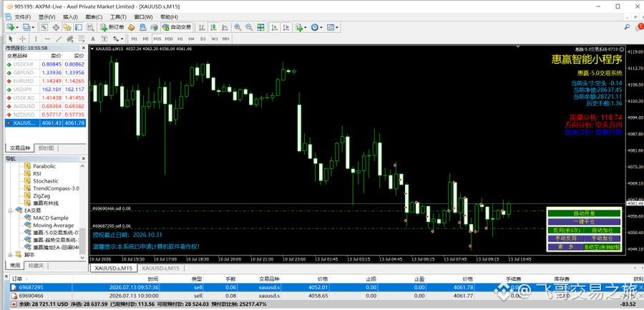Zoom out on the chart

pos(249,27)
